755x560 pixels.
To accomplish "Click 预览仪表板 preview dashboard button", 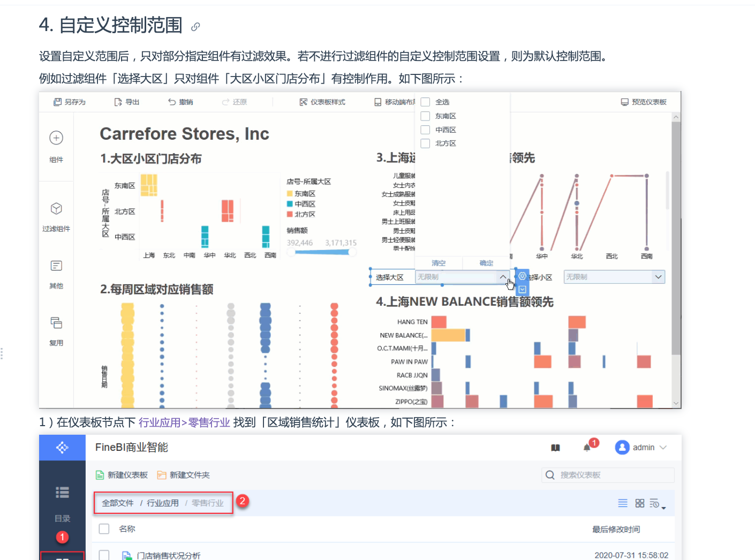I will [644, 102].
